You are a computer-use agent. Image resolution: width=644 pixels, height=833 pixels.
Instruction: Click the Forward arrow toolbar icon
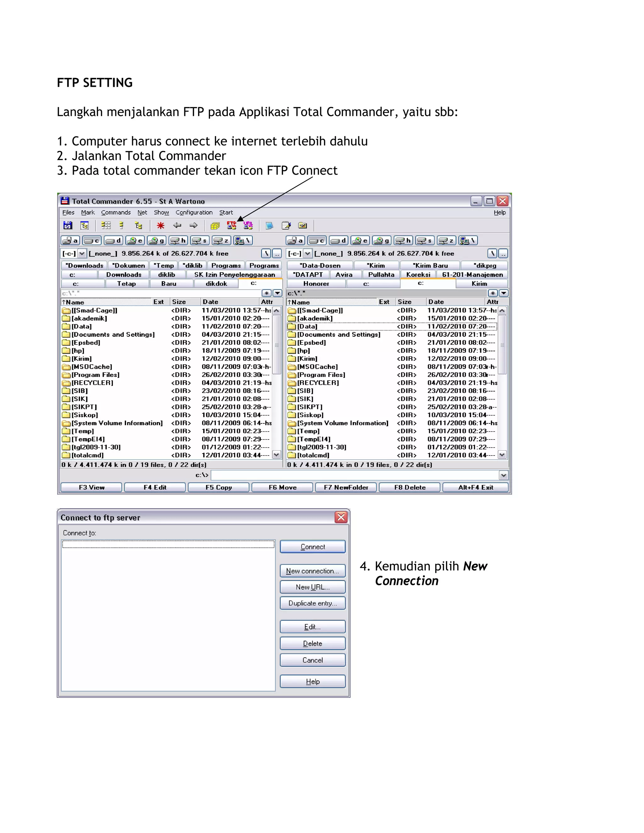tap(193, 225)
